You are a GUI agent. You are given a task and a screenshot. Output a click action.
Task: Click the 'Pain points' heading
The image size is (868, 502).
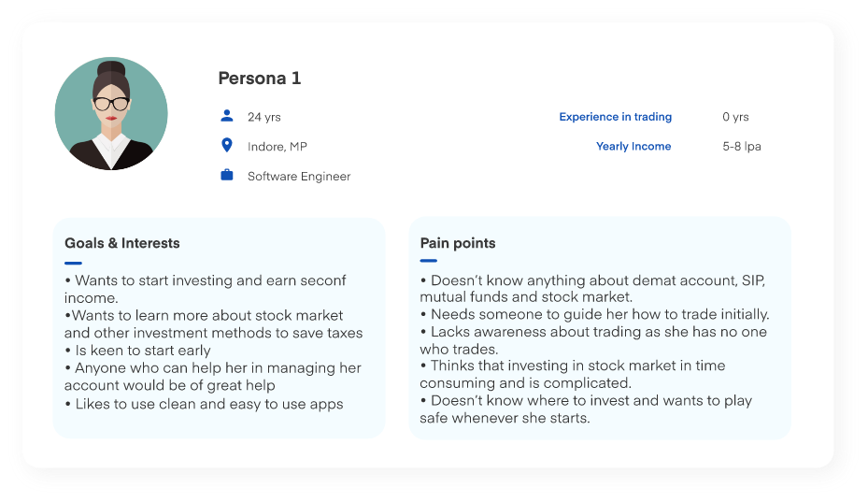[458, 243]
